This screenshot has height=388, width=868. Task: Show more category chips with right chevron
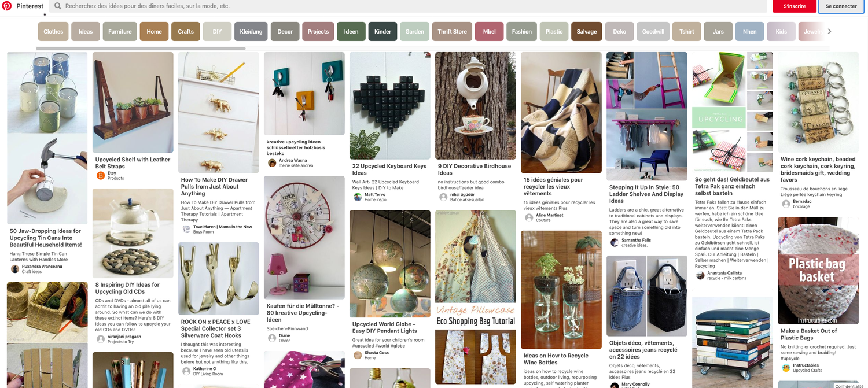(x=829, y=31)
